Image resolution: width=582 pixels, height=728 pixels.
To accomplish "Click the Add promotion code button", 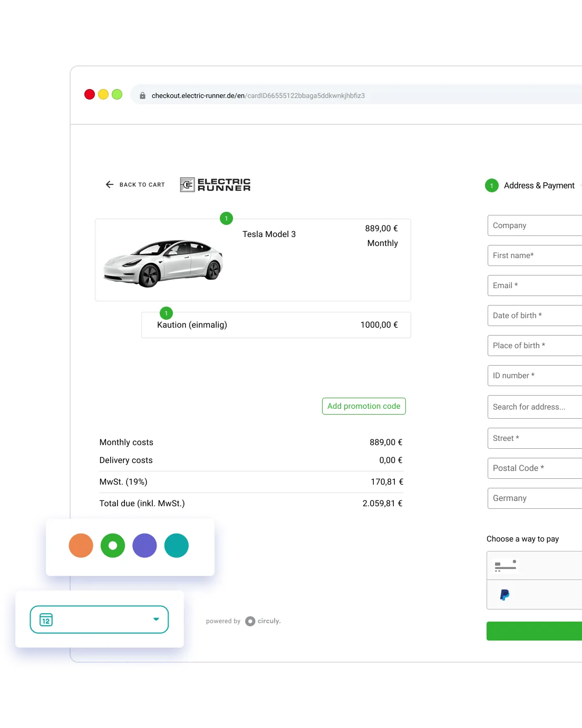I will [364, 406].
